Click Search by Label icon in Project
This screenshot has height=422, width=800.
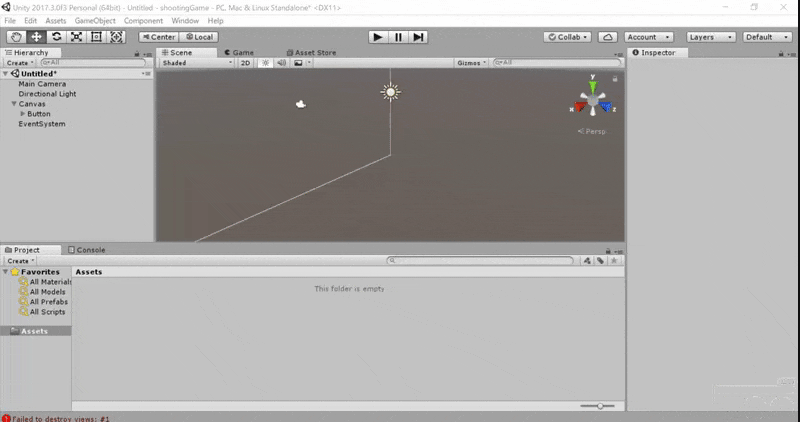tap(601, 261)
